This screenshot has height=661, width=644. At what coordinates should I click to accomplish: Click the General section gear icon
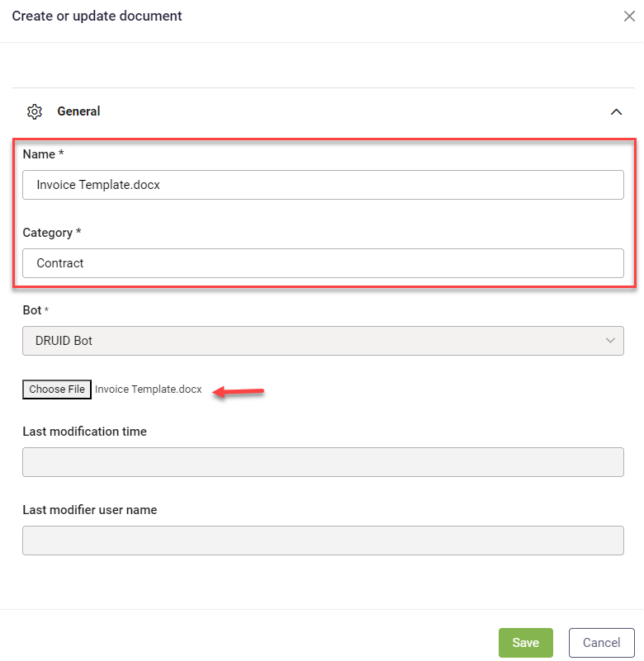pyautogui.click(x=35, y=111)
